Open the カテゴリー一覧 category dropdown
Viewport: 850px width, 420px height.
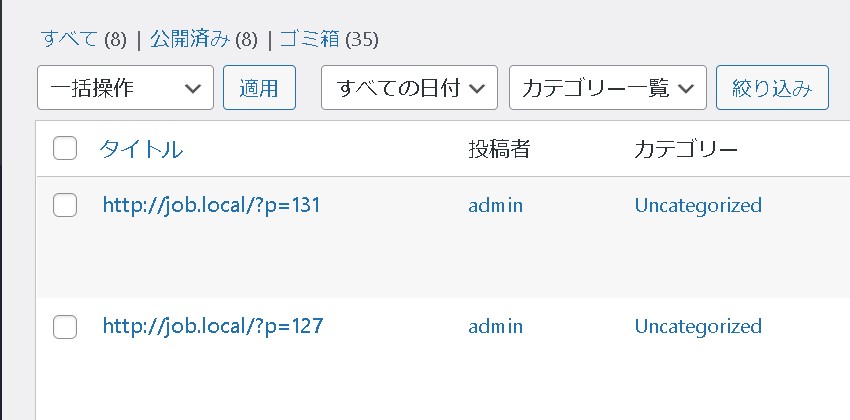coord(607,88)
